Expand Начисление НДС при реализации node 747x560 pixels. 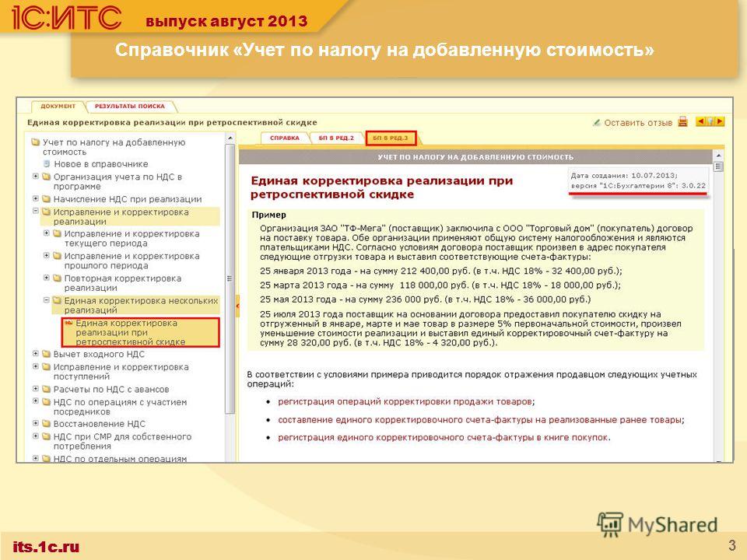pyautogui.click(x=35, y=198)
